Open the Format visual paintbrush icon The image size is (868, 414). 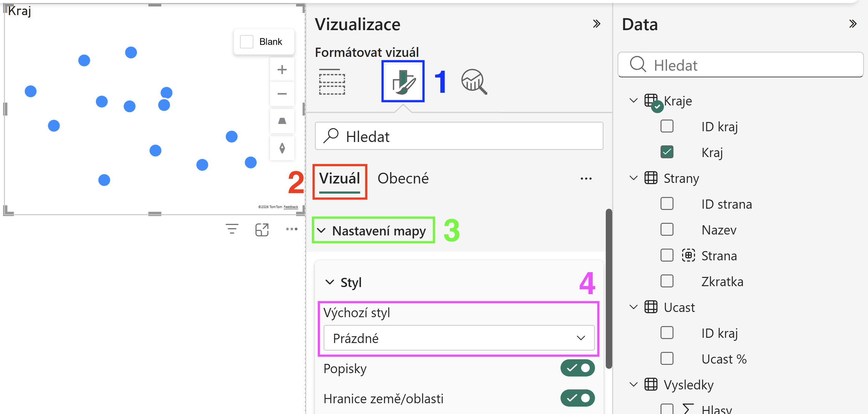[403, 81]
